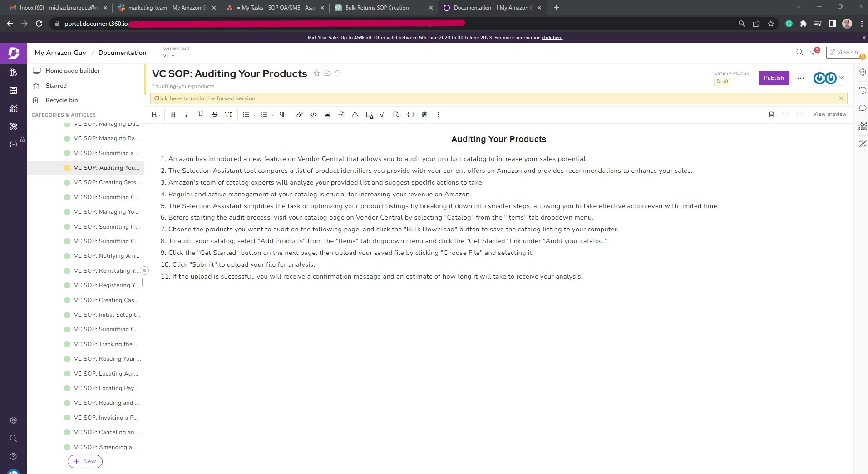
Task: Toggle bold formatting
Action: point(173,115)
